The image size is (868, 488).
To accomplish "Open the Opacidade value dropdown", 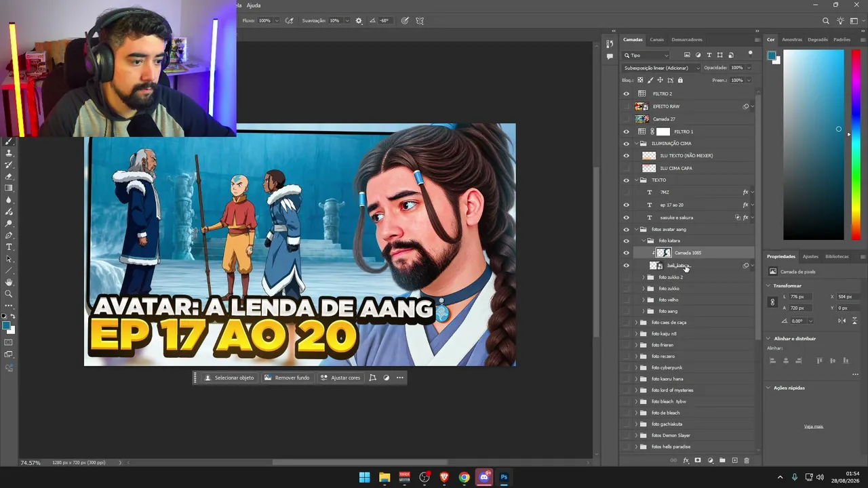I will click(x=749, y=68).
